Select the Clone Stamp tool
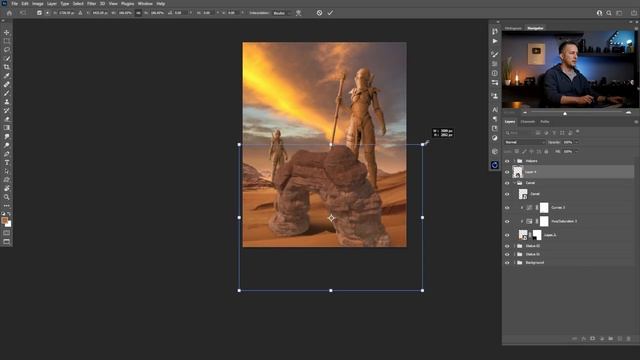The image size is (640, 360). pos(7,102)
